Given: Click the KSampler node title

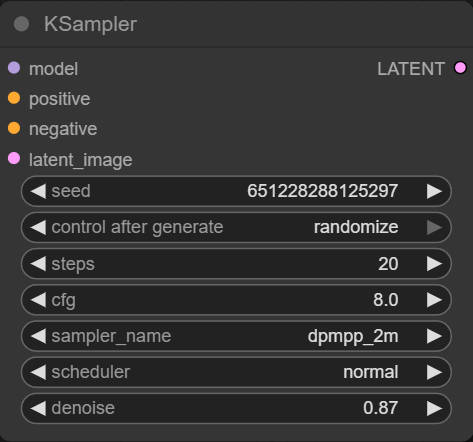Looking at the screenshot, I should 90,24.
